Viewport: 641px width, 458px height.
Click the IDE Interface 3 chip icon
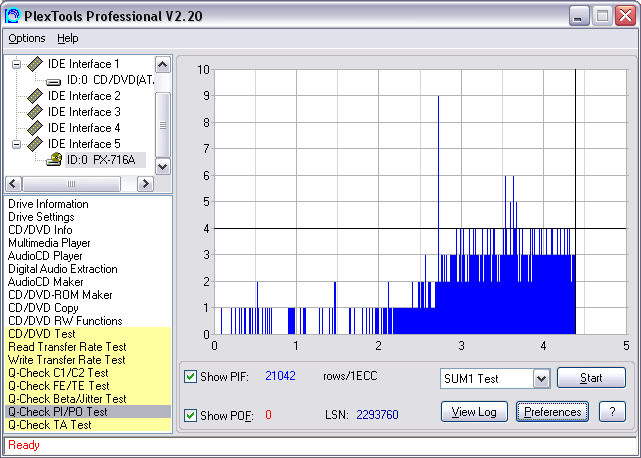click(35, 112)
